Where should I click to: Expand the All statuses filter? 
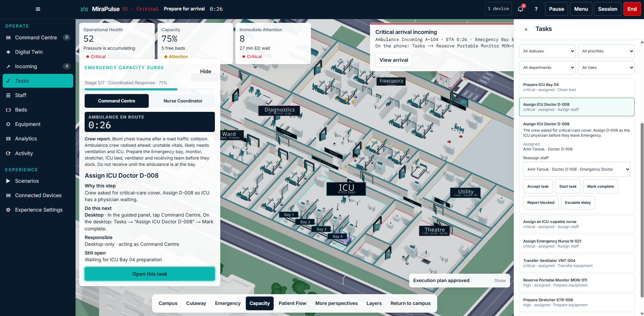pyautogui.click(x=547, y=51)
